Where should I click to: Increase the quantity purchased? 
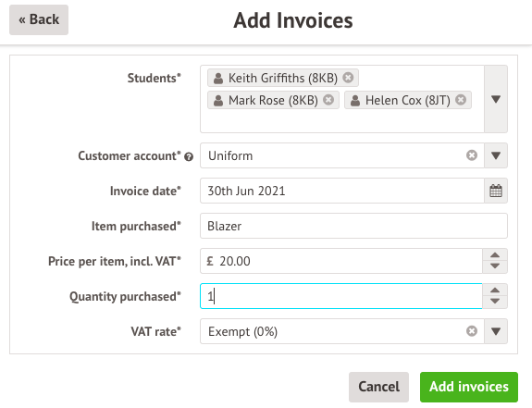495,290
